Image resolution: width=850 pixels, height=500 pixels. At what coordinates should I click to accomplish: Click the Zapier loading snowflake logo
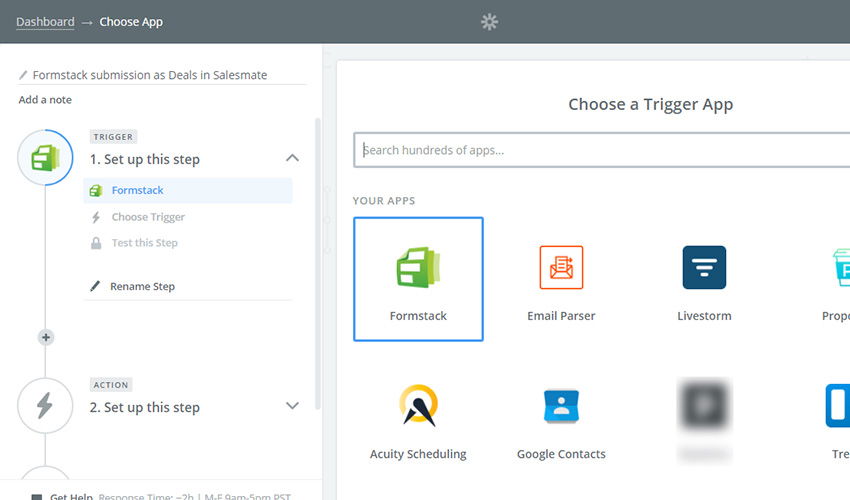point(489,22)
